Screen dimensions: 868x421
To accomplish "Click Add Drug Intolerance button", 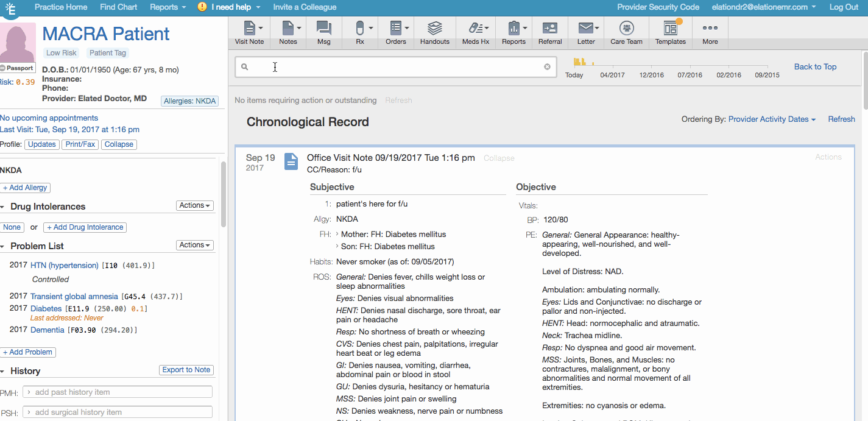I will [85, 227].
